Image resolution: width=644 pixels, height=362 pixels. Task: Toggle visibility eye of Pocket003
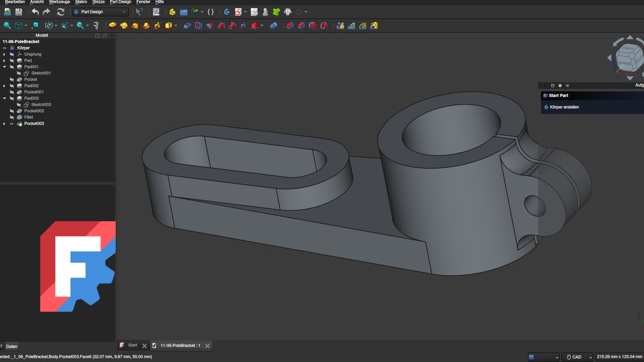coord(12,124)
